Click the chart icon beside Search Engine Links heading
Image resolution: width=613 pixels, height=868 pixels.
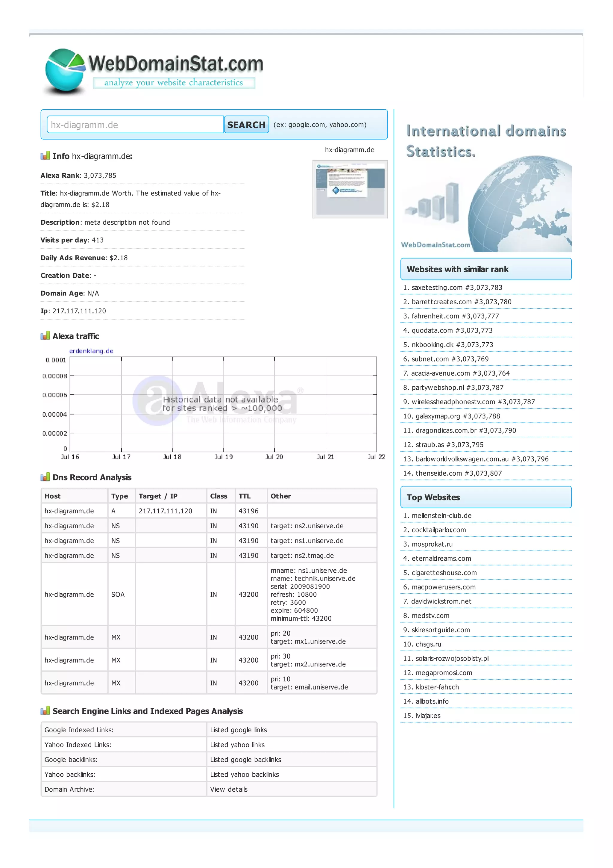click(x=45, y=710)
